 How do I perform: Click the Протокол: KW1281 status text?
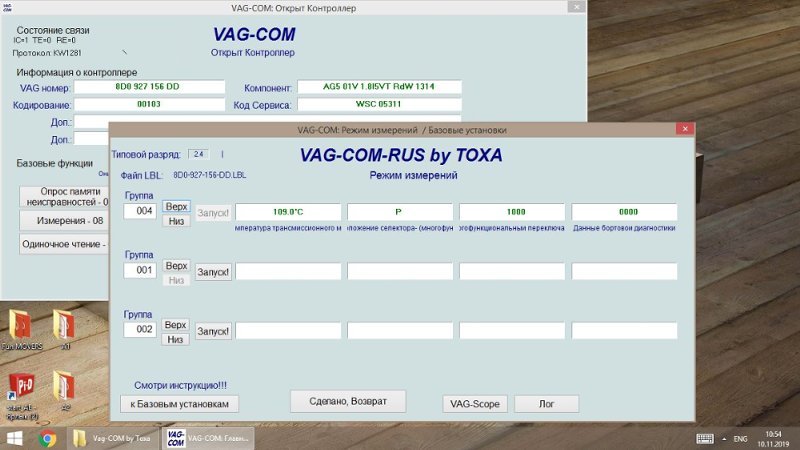tap(47, 53)
